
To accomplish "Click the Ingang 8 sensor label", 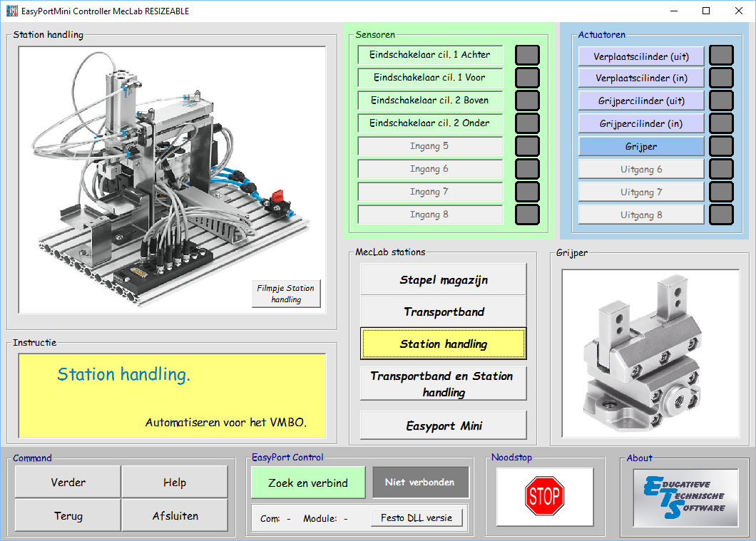I will click(x=430, y=215).
